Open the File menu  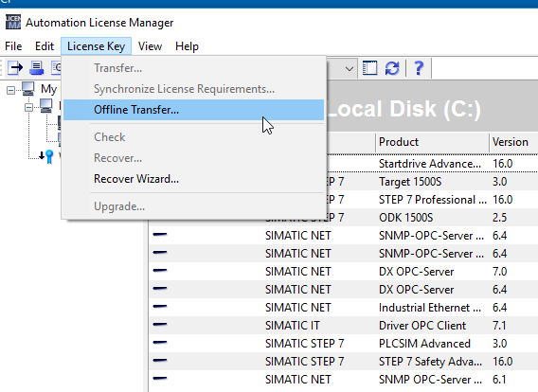click(x=13, y=46)
